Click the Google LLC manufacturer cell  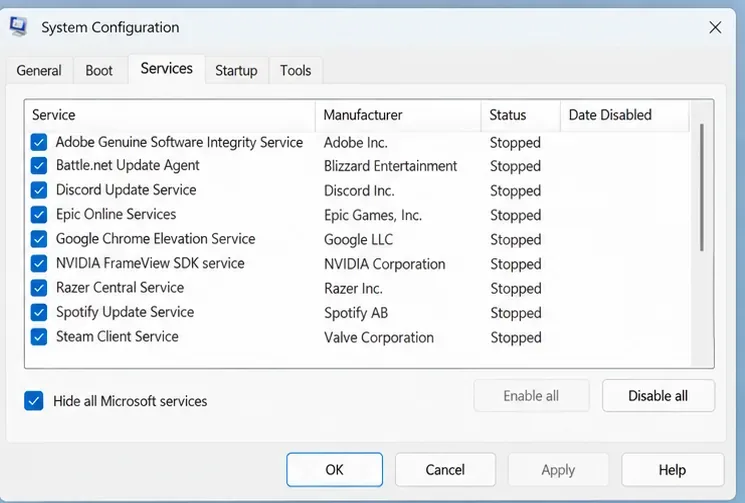[x=358, y=240]
